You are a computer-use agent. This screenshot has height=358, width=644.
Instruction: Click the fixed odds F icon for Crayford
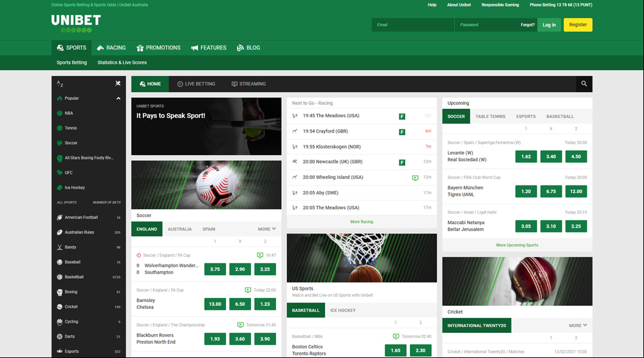point(402,132)
